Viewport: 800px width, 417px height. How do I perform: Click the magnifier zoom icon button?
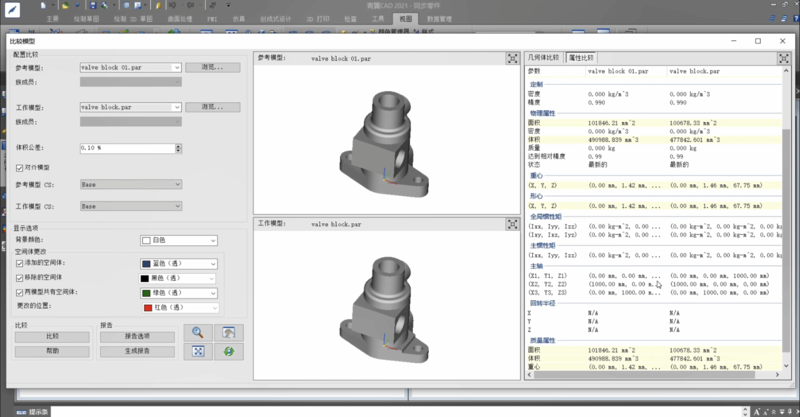198,333
